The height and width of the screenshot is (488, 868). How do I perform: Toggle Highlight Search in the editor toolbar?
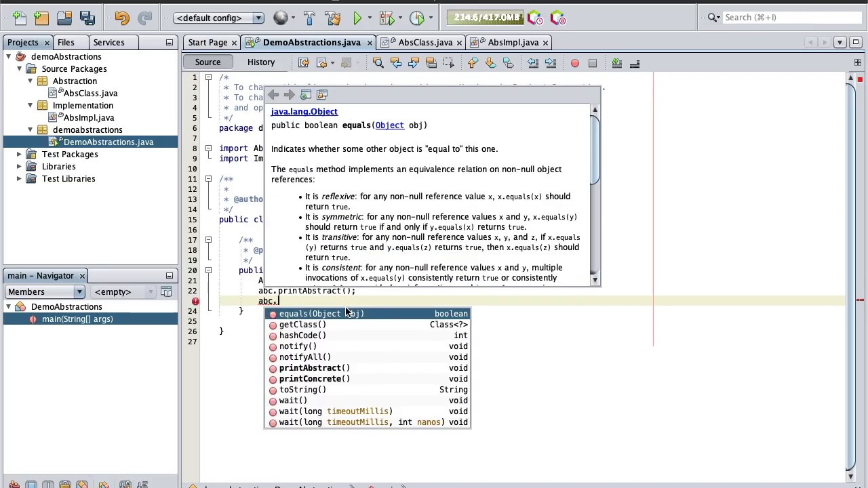[431, 63]
